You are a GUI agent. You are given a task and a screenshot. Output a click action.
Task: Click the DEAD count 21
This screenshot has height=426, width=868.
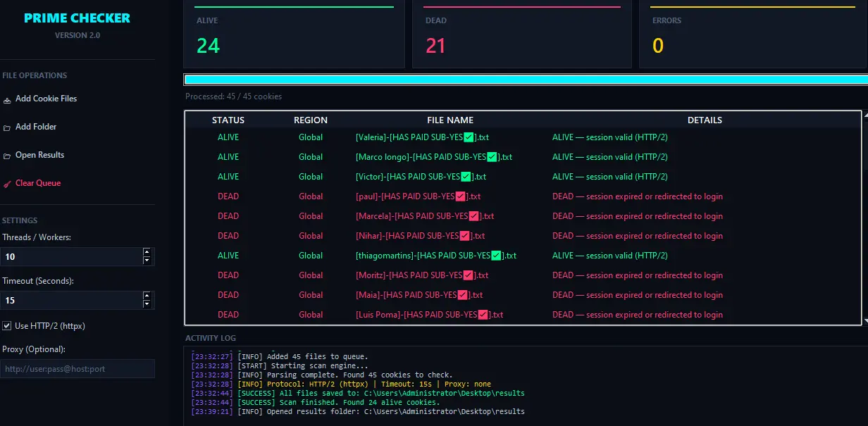click(436, 46)
